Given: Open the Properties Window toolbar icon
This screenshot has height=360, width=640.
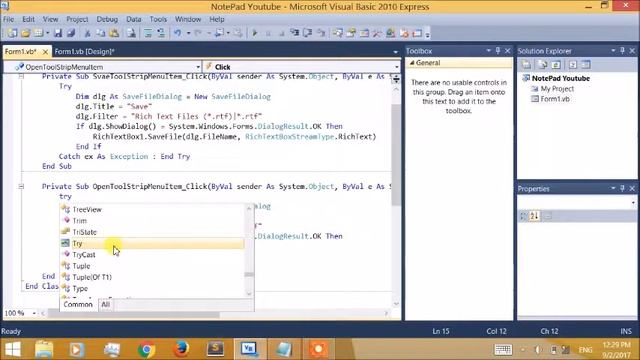Looking at the screenshot, I should pyautogui.click(x=351, y=33).
